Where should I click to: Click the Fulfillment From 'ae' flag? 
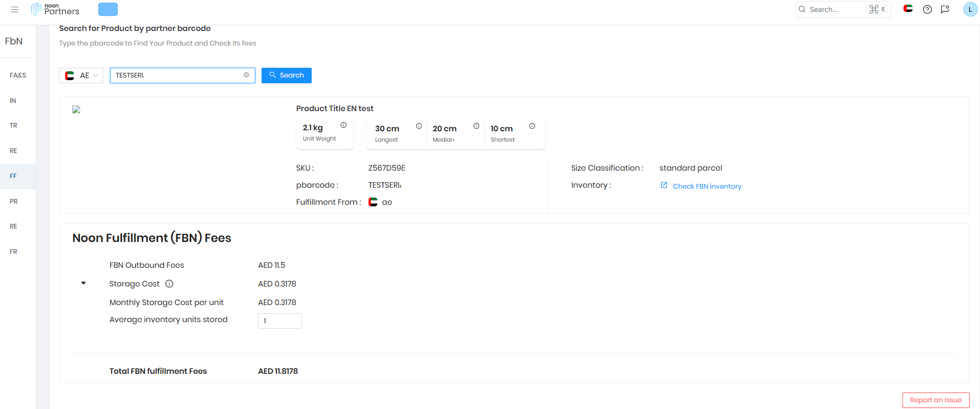coord(373,202)
